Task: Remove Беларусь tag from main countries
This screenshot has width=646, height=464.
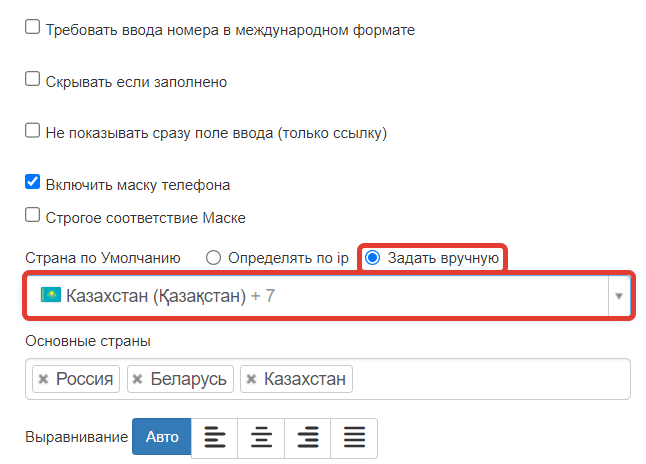Action: (x=138, y=379)
